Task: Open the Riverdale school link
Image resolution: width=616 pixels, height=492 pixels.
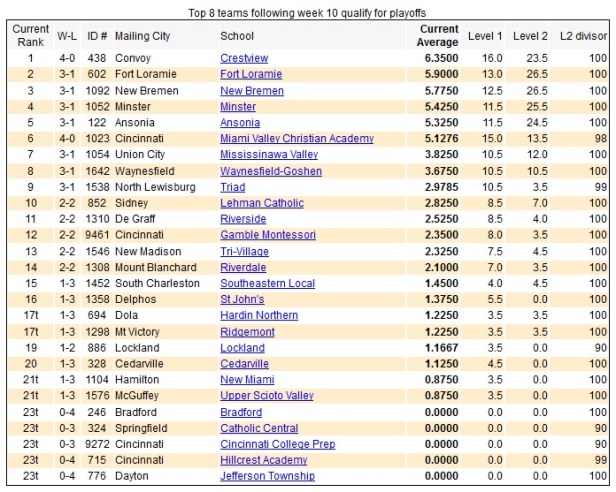Action: [x=243, y=268]
